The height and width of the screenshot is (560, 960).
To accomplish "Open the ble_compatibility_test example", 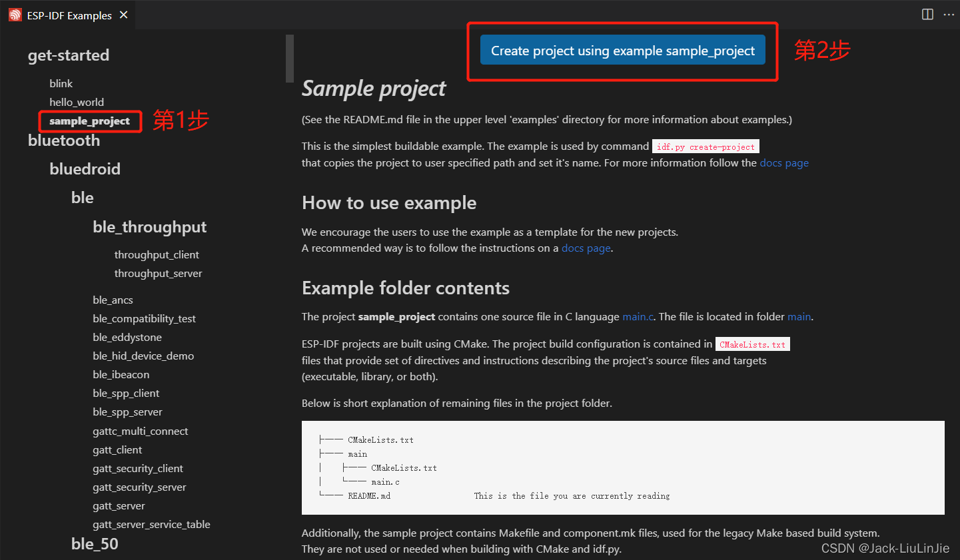I will tap(145, 318).
